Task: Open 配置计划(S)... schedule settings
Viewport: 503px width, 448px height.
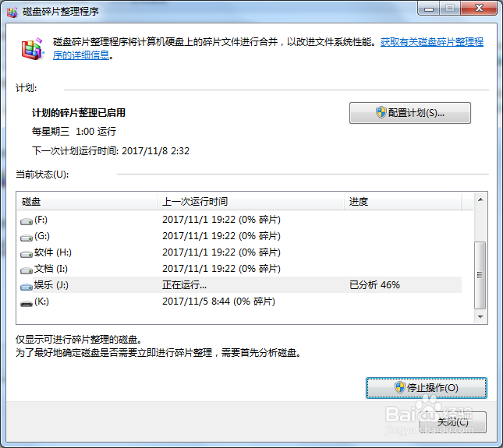Action: point(410,113)
